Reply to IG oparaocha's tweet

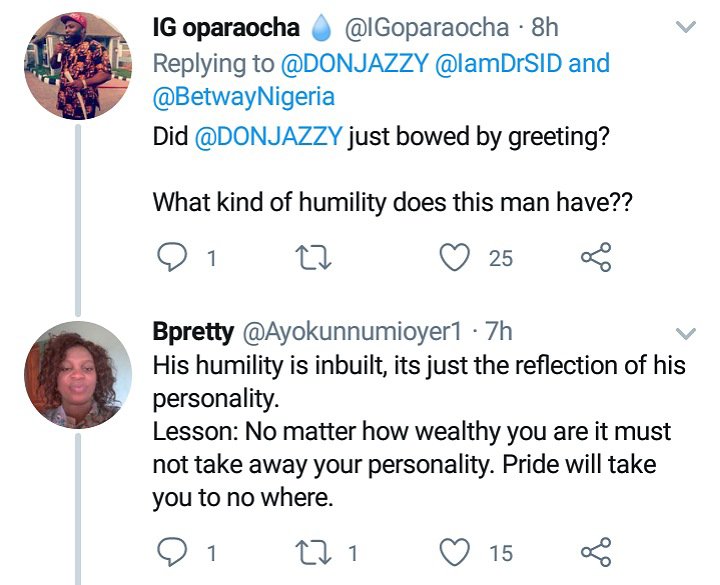pyautogui.click(x=173, y=259)
